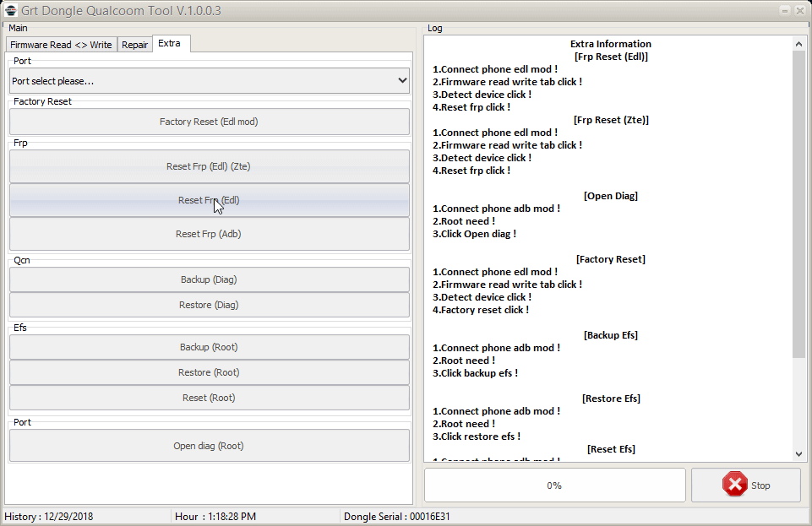Click Reset Frp (Edl) (Zte) button
The height and width of the screenshot is (526, 812).
pos(210,166)
